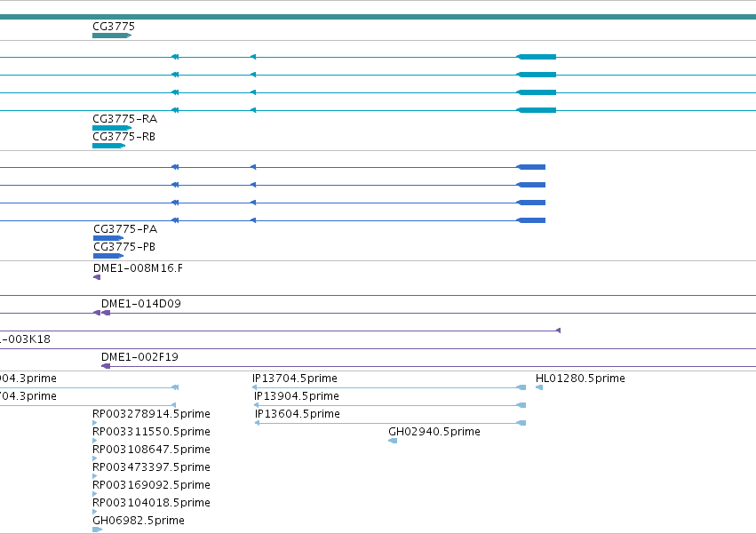Select the thick exon on first cyan transcript
Image resolution: width=756 pixels, height=534 pixels.
pyautogui.click(x=537, y=57)
